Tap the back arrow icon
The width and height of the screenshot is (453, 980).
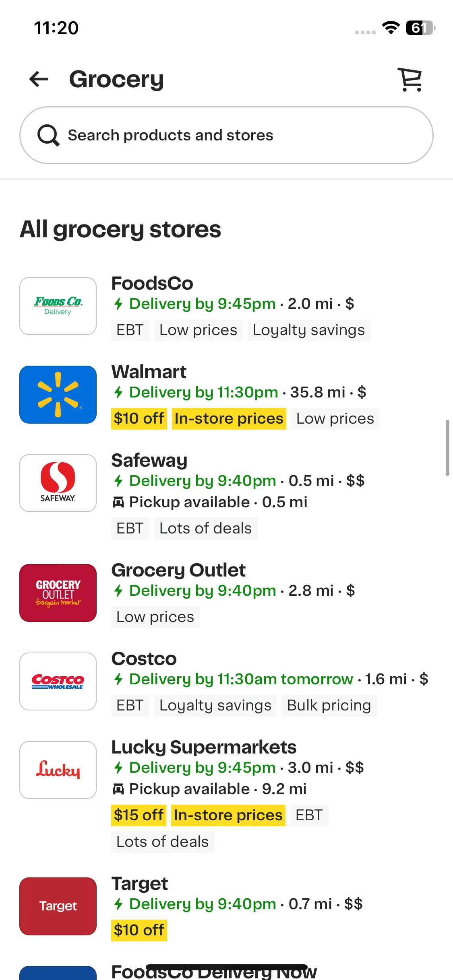point(39,79)
